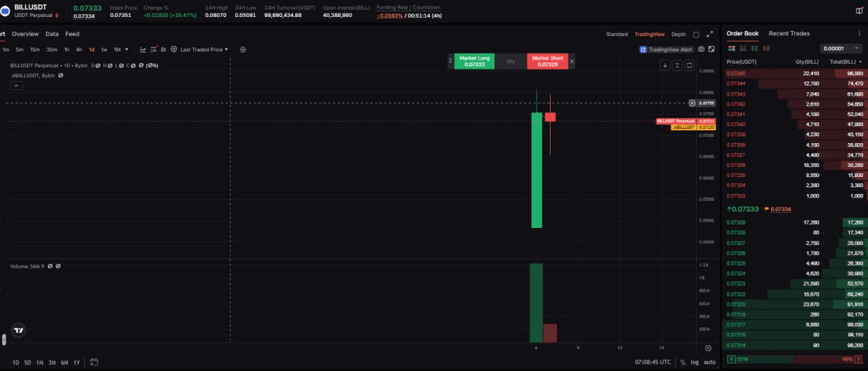Show buy and sell orders view icon
This screenshot has height=371, width=868.
click(x=731, y=48)
